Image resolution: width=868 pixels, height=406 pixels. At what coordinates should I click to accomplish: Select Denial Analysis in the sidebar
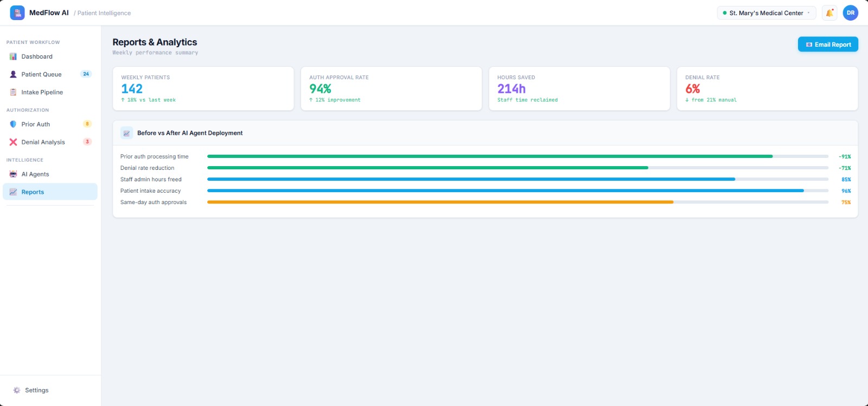(50, 142)
